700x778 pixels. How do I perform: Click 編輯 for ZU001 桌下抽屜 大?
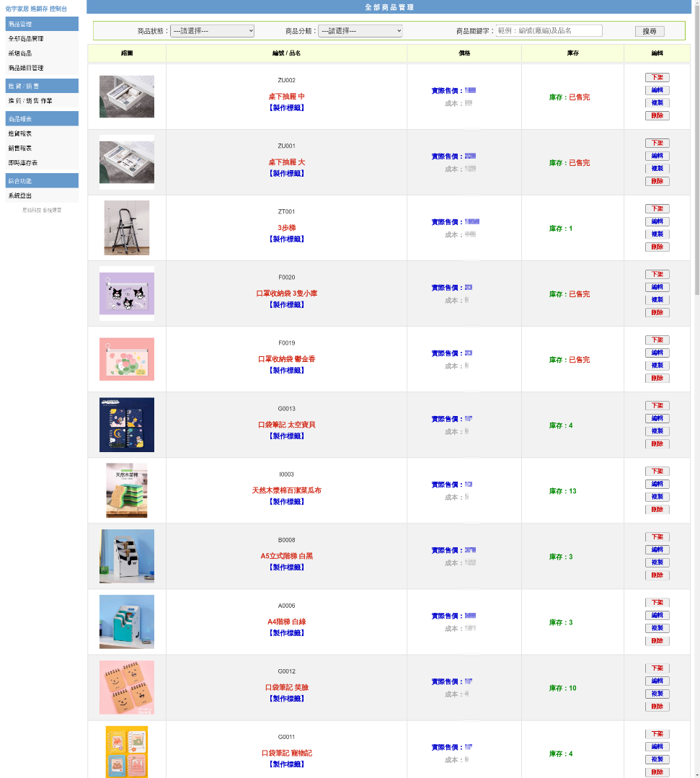click(657, 156)
